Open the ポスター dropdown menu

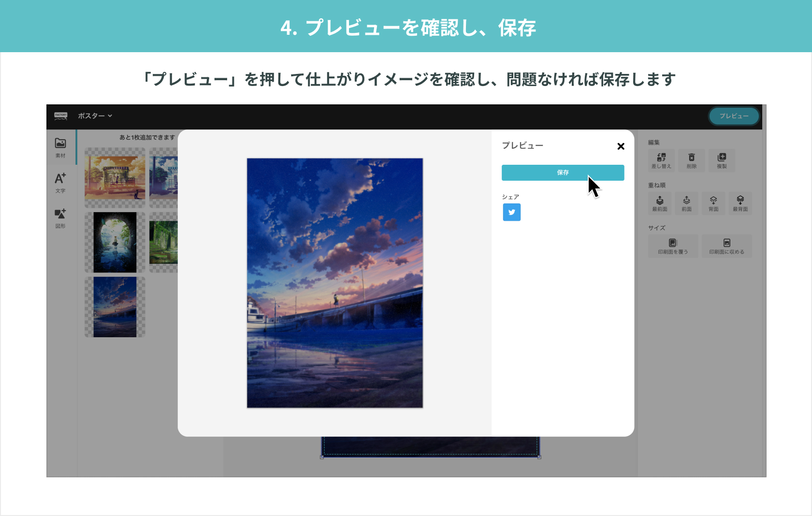95,116
